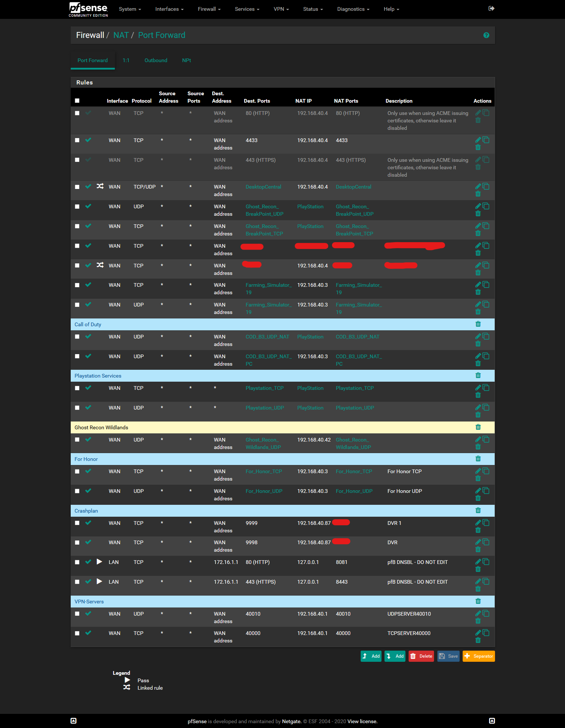Delete the Crashplan separator
Screen dimensions: 565x728
click(x=478, y=510)
